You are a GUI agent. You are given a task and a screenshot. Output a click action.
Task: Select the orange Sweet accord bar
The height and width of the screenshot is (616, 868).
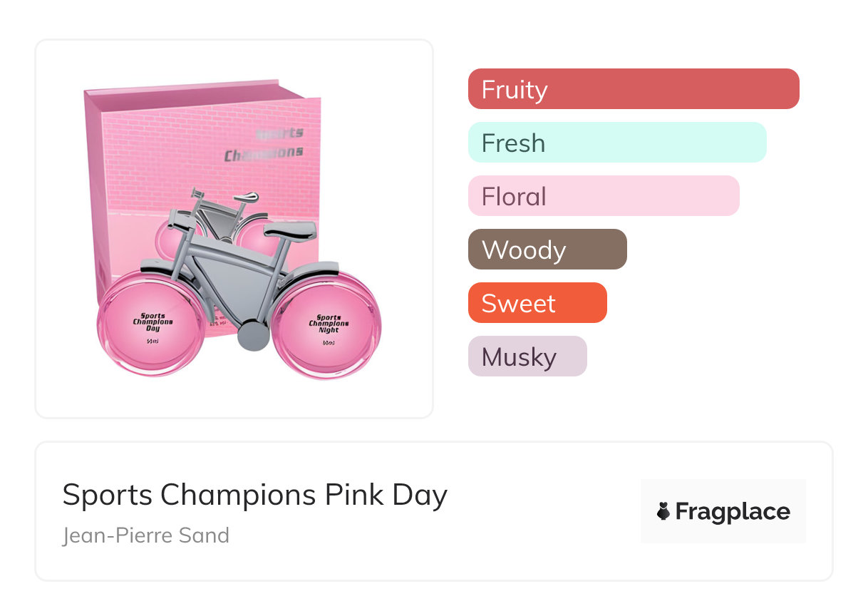537,303
